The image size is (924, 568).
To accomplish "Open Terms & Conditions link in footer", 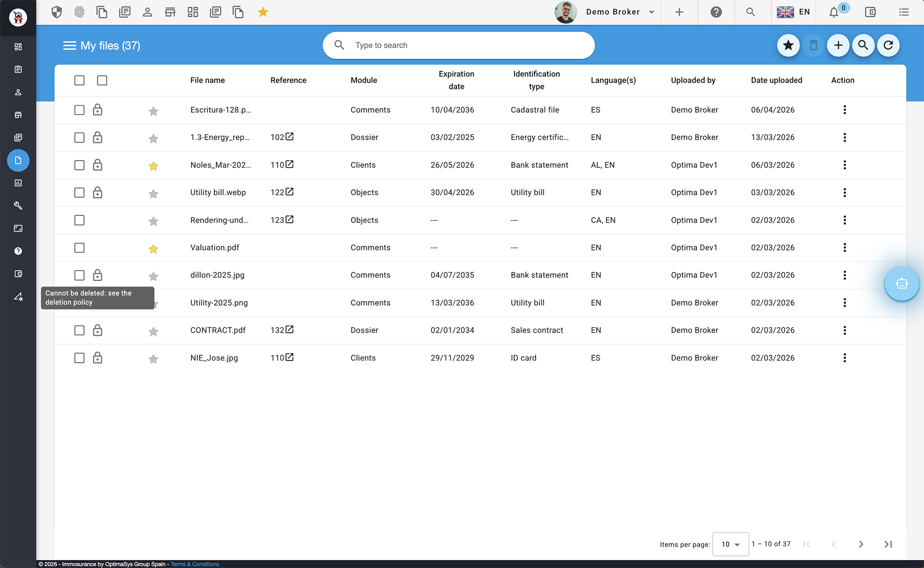I will [x=194, y=564].
